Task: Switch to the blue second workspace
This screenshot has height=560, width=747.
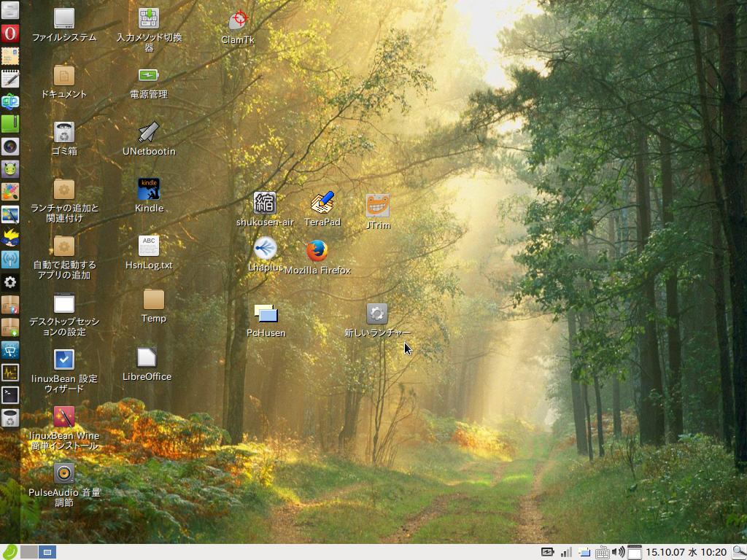Action: click(47, 552)
